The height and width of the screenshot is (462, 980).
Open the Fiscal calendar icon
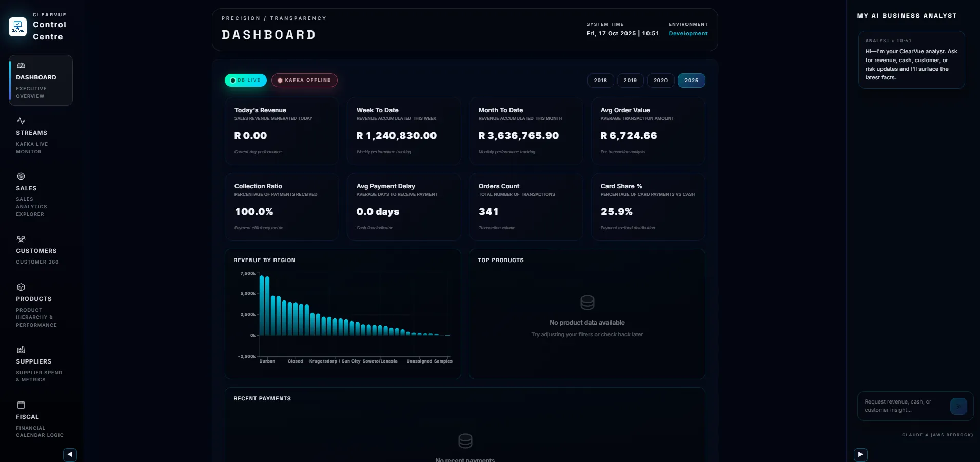pos(21,405)
